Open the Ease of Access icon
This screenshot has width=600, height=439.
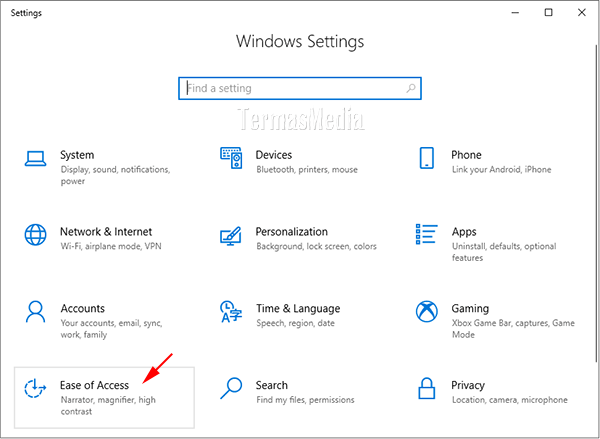(35, 388)
